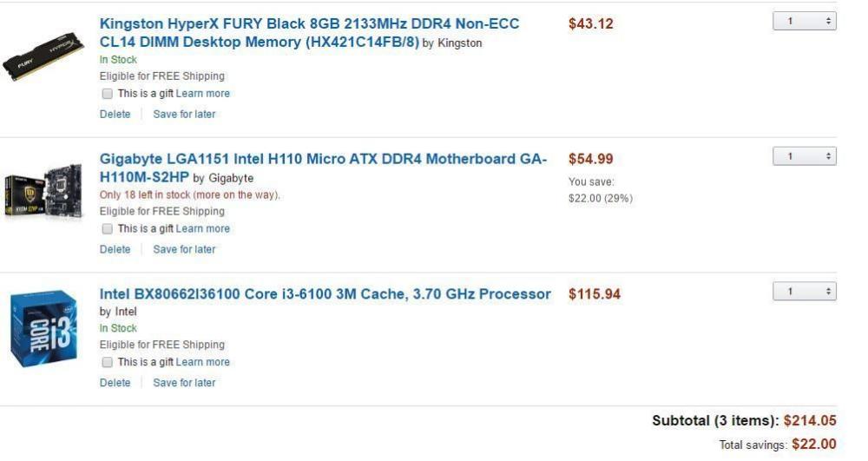868x461 pixels.
Task: Click the Intel Core i3 box image
Action: pyautogui.click(x=43, y=329)
